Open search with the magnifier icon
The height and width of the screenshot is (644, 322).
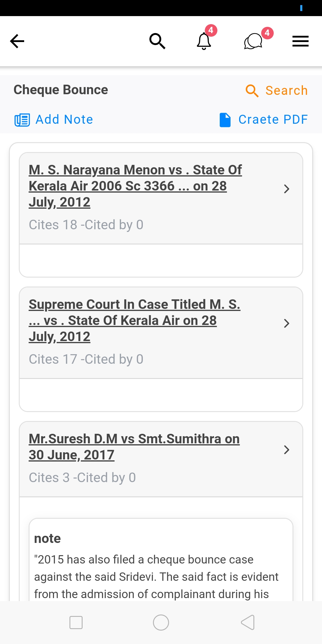pyautogui.click(x=157, y=41)
